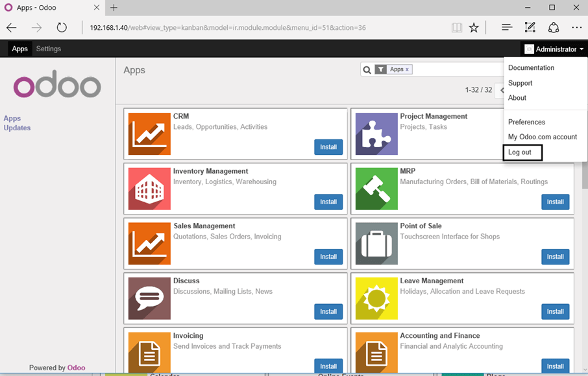This screenshot has width=588, height=376.
Task: Click the Project Management puzzle icon
Action: [x=376, y=134]
